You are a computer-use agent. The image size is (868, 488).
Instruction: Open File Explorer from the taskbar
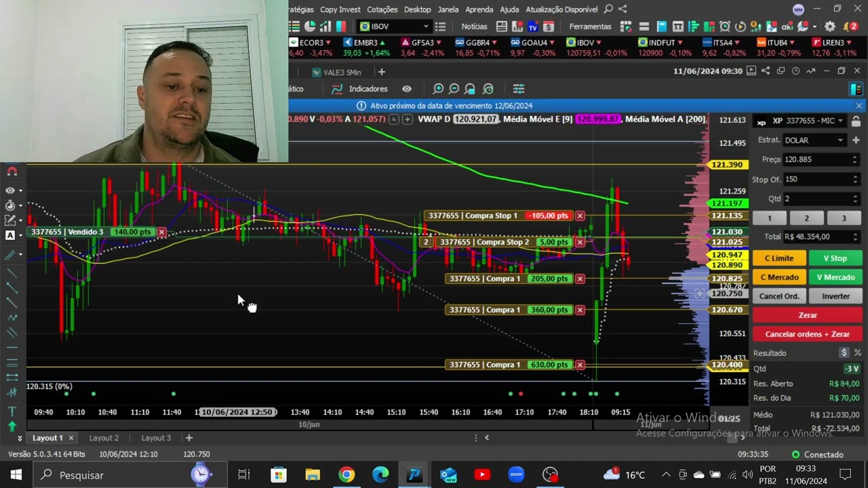(313, 474)
